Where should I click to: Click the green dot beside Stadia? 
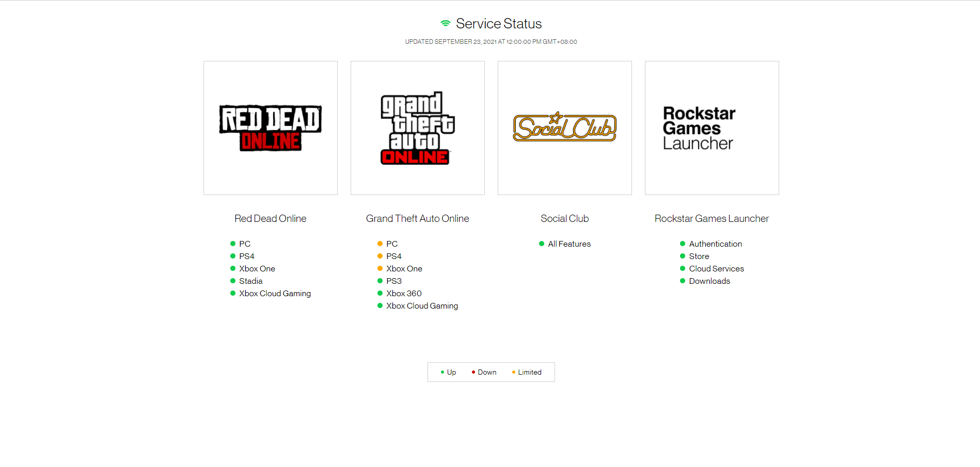[233, 281]
